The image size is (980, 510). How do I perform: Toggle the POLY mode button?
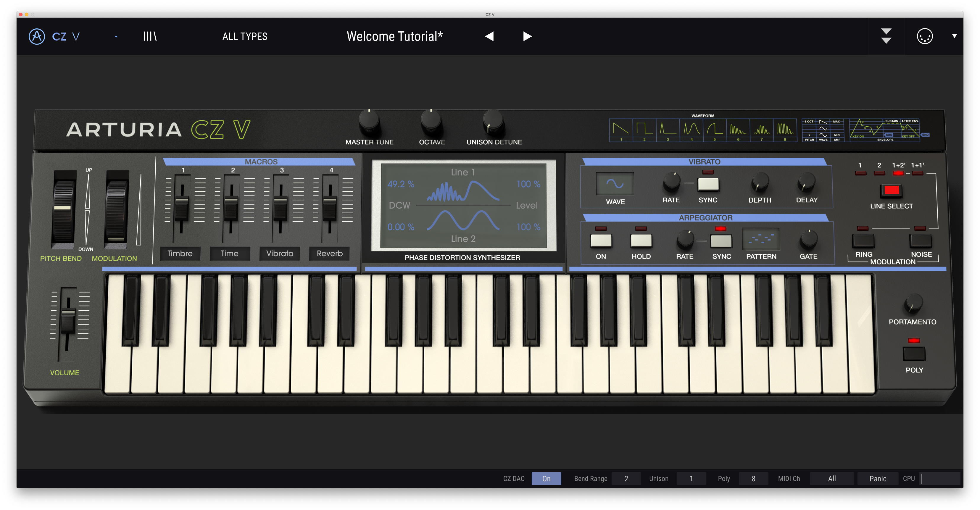[914, 354]
